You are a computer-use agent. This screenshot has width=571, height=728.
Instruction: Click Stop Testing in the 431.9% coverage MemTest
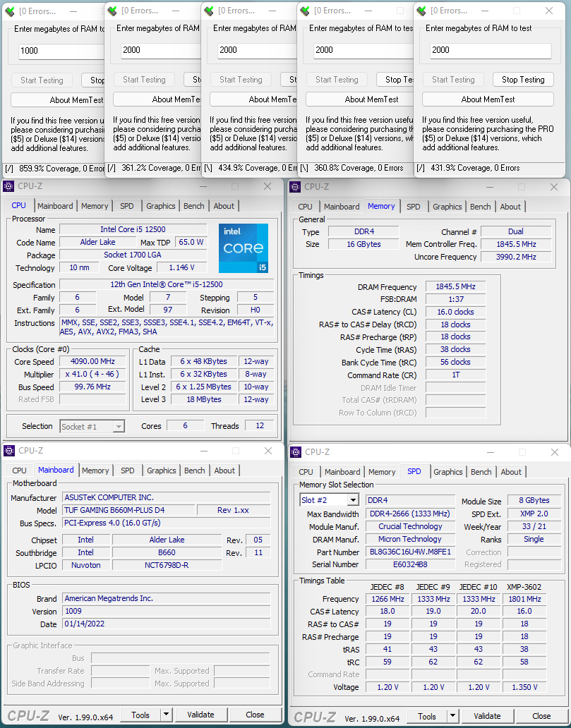523,80
